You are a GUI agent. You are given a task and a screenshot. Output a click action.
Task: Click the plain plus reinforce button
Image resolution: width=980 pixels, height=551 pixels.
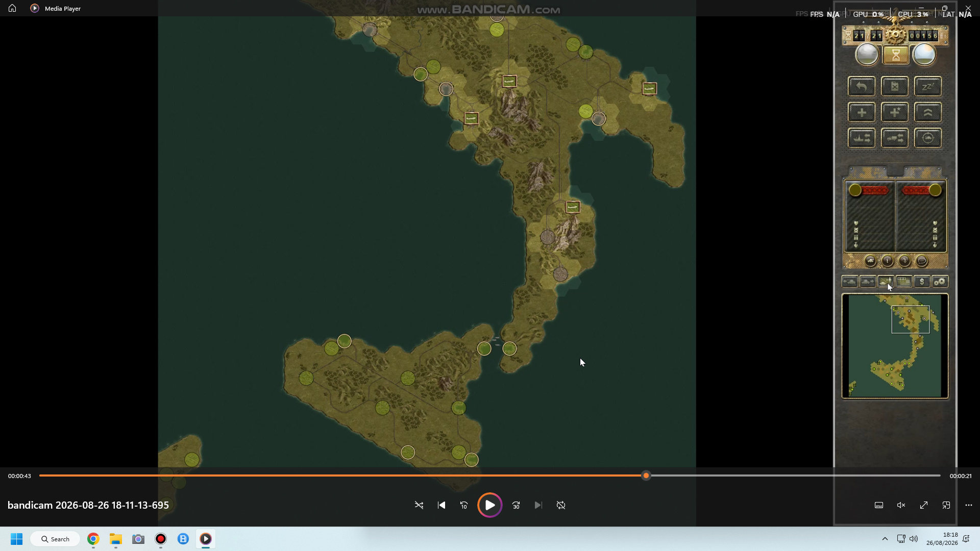click(862, 112)
